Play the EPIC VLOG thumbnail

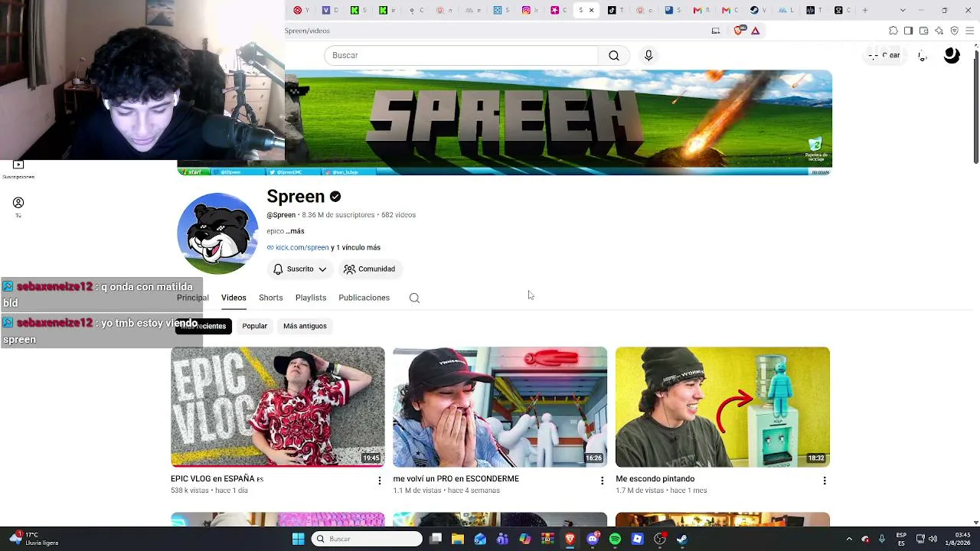278,407
